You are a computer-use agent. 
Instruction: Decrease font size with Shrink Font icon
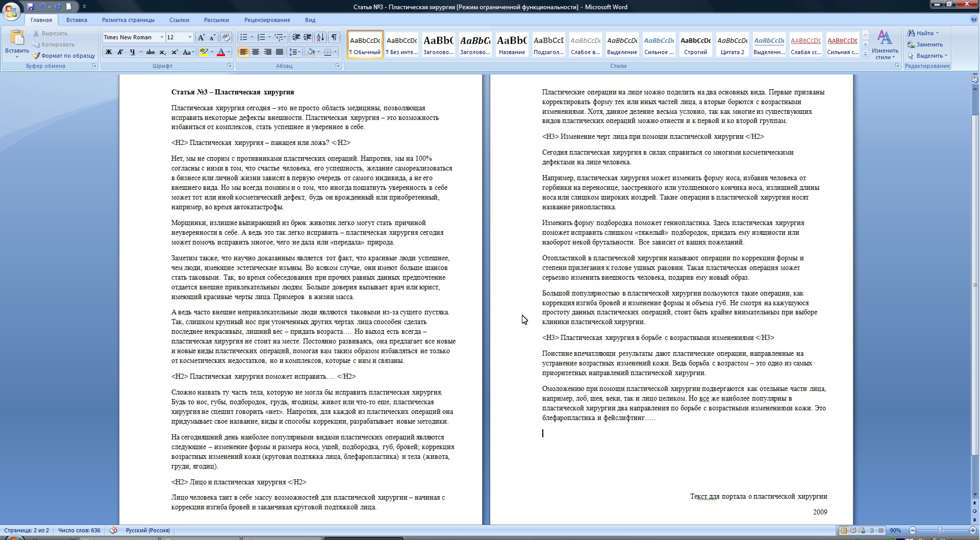[x=212, y=37]
